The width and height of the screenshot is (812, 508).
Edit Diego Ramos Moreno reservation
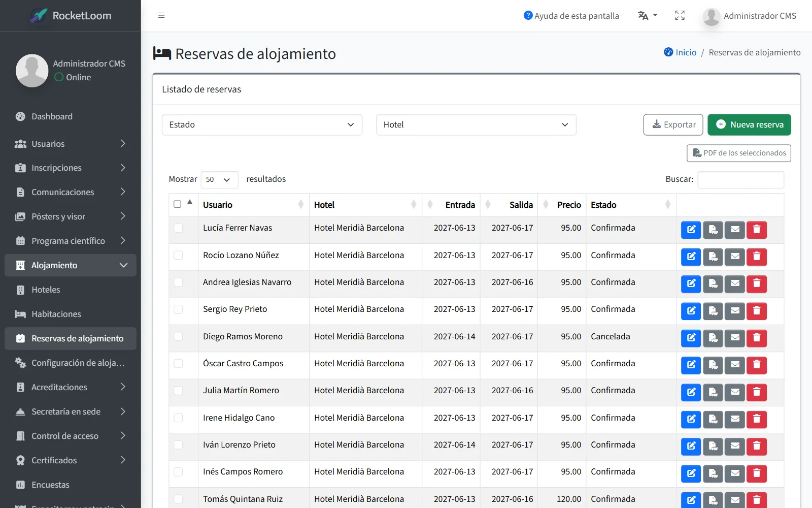(691, 338)
